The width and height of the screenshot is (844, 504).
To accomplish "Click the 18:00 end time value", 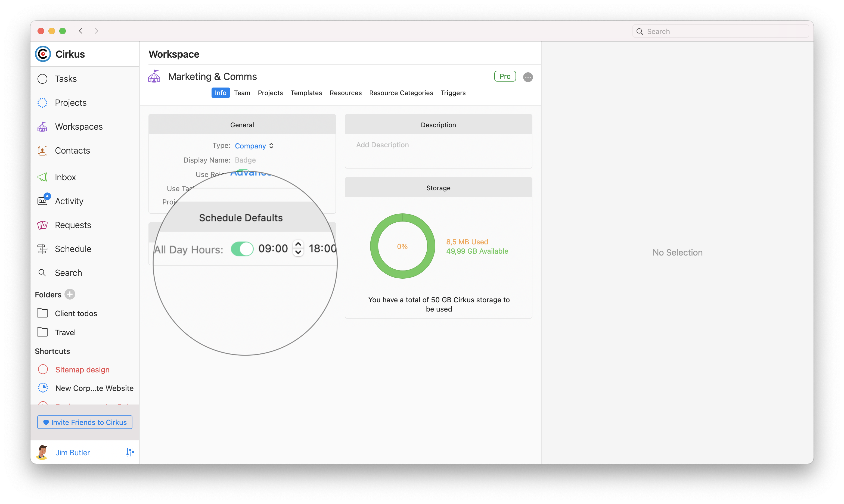I will 322,249.
